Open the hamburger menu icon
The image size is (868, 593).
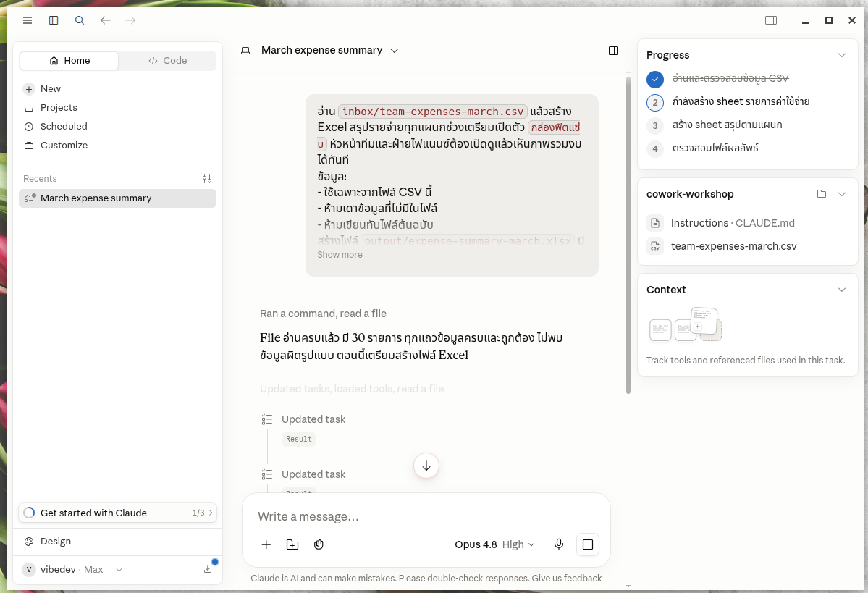27,20
